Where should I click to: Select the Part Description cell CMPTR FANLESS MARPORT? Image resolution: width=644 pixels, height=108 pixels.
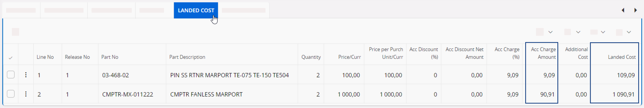[x=206, y=95]
